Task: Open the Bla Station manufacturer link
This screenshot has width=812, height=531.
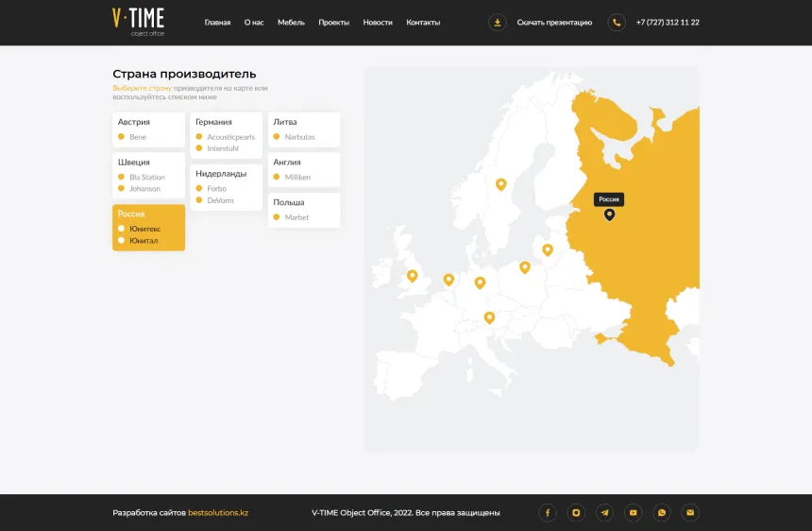Action: 147,178
